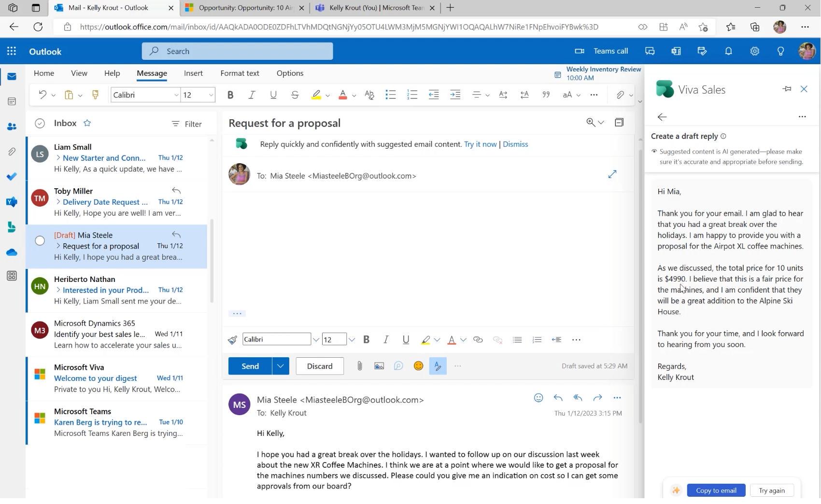
Task: Discard the draft reply
Action: pos(320,366)
